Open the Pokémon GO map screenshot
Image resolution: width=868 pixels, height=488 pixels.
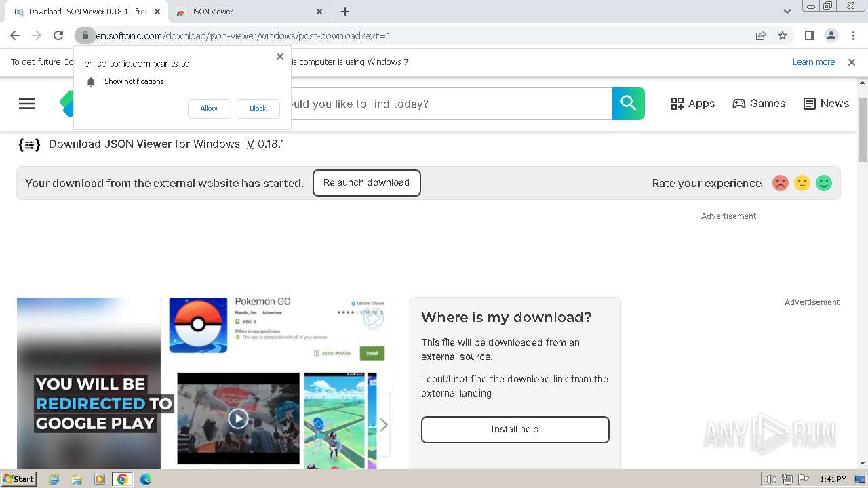click(x=334, y=420)
